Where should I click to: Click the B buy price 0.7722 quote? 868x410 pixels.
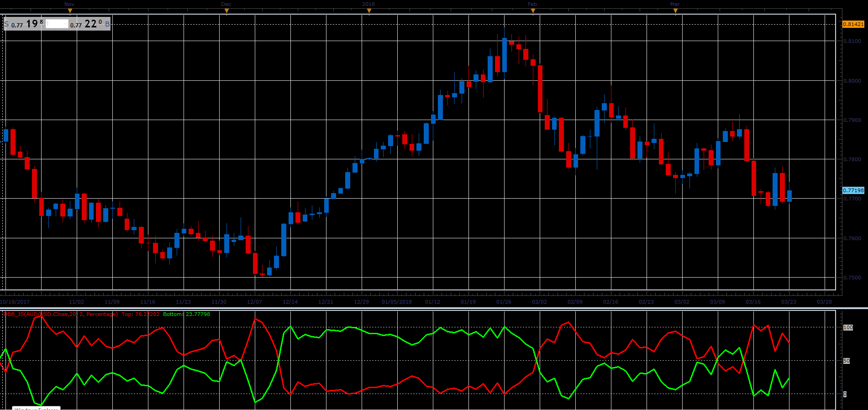(x=89, y=24)
